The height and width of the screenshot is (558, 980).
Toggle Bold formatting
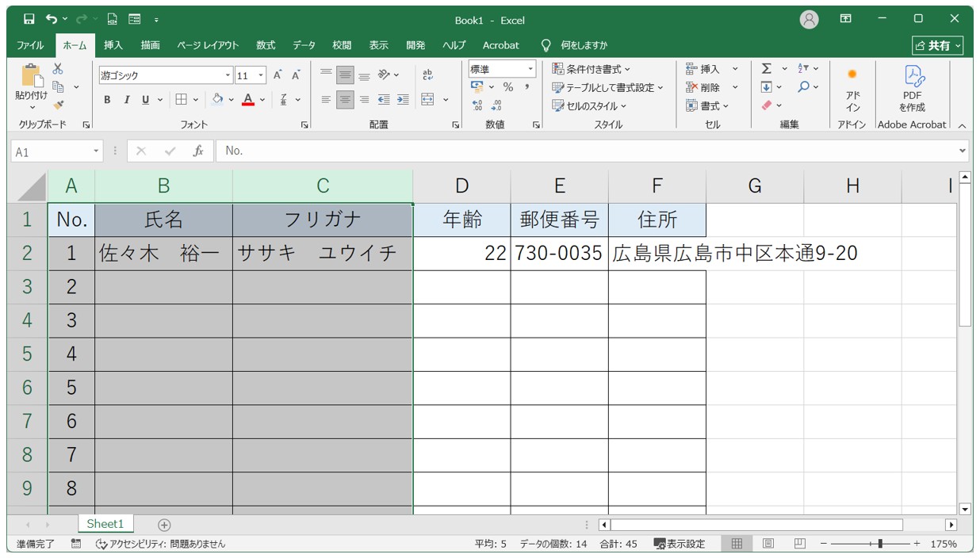107,100
